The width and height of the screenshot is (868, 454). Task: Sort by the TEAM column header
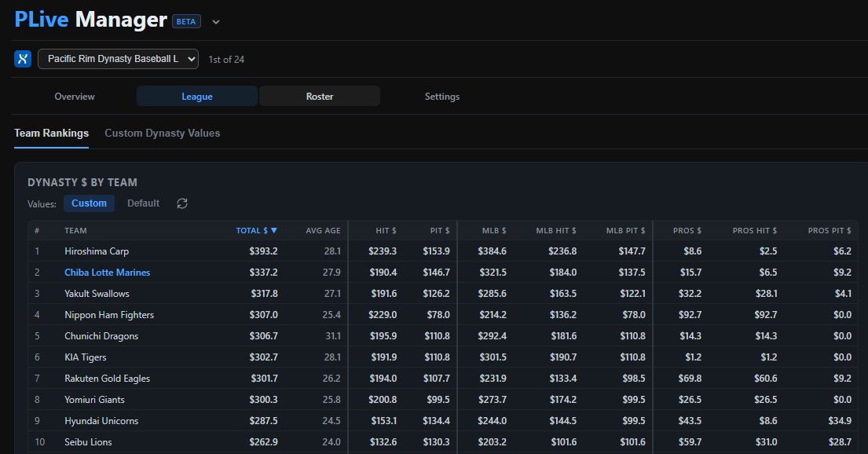pyautogui.click(x=75, y=230)
